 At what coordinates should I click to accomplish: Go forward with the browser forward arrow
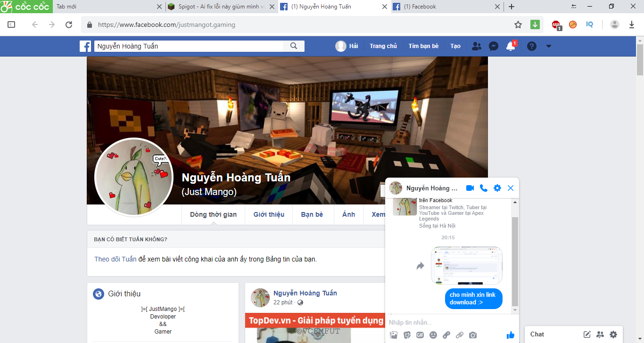(52, 24)
